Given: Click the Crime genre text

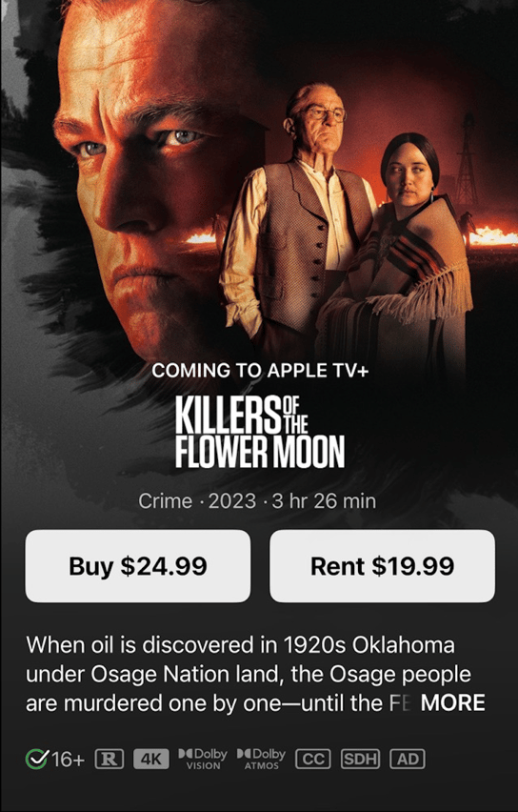Looking at the screenshot, I should (x=165, y=500).
